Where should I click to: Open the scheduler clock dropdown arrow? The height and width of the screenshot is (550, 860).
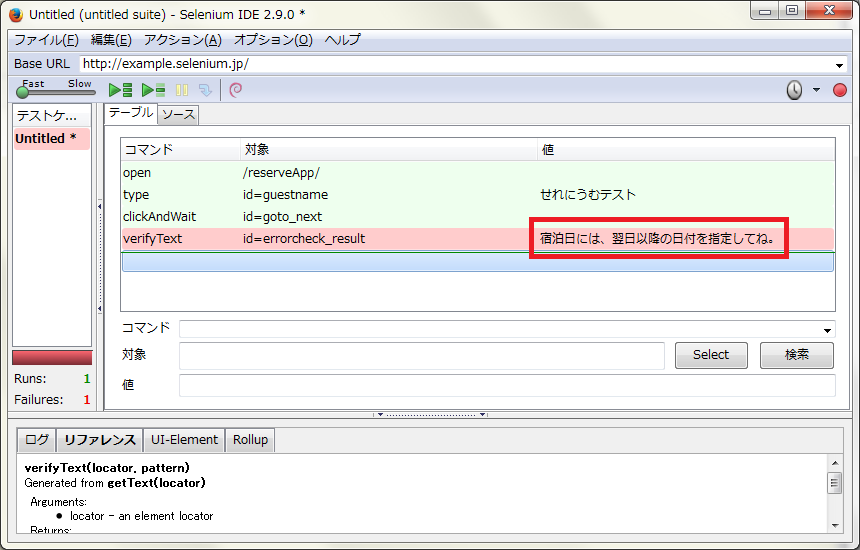(x=816, y=90)
